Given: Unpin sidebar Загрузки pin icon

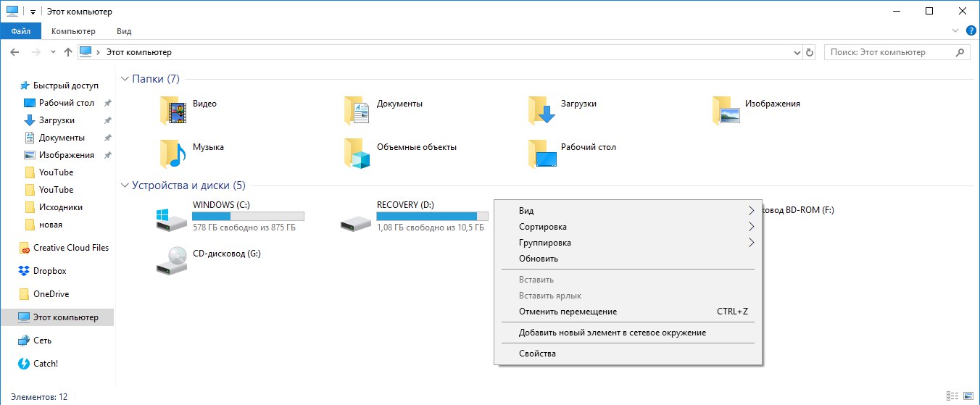Looking at the screenshot, I should [107, 120].
